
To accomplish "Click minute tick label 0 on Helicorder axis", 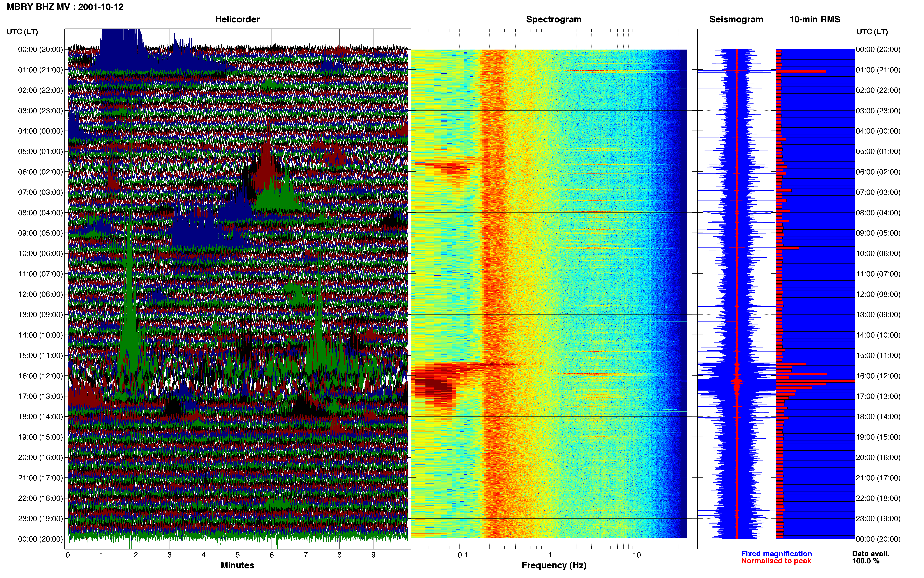I will (68, 555).
